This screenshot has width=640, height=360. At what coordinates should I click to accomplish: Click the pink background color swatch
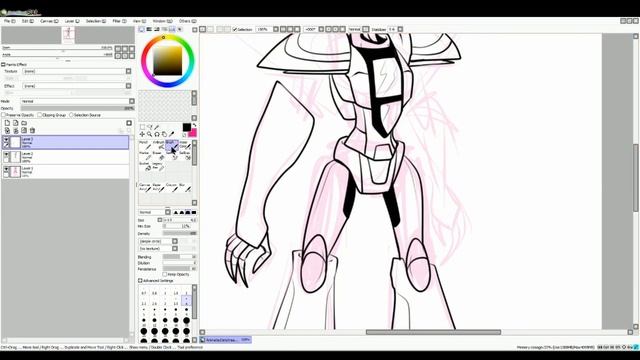192,133
